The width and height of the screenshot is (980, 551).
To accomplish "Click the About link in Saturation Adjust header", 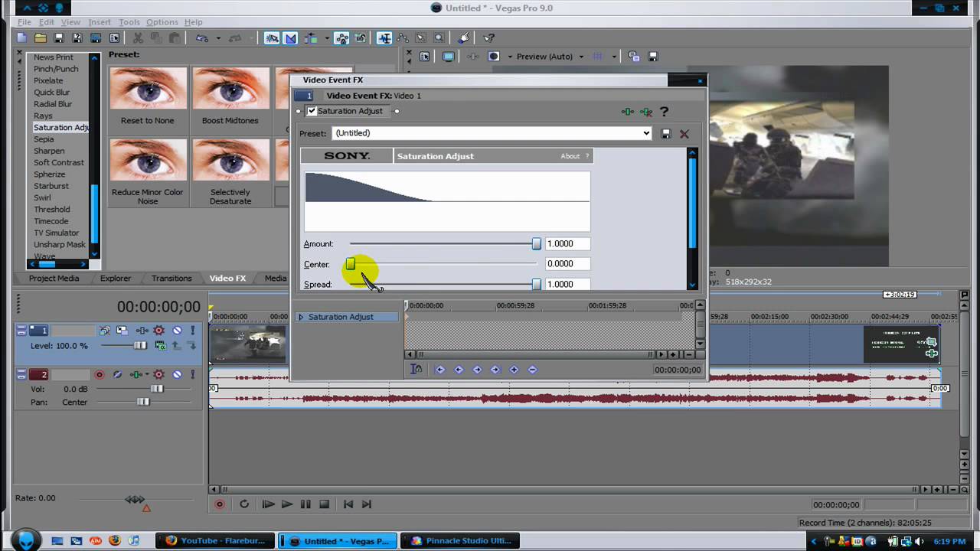I will 570,156.
